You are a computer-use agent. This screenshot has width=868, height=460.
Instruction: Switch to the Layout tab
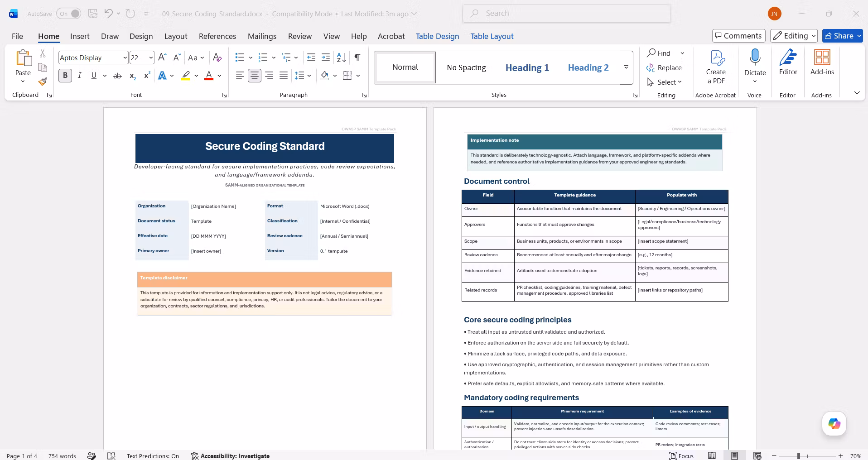tap(176, 36)
